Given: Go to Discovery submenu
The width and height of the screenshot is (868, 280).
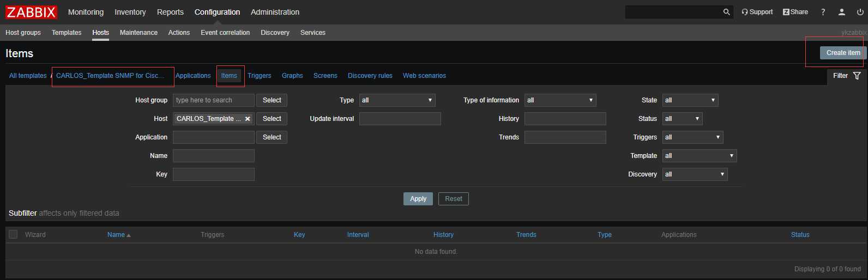Looking at the screenshot, I should 275,33.
